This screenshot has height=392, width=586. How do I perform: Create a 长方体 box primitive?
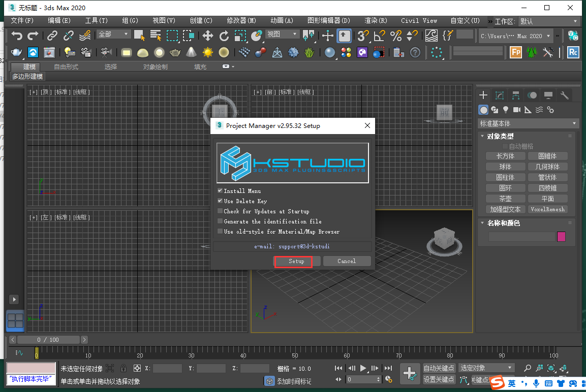[505, 156]
